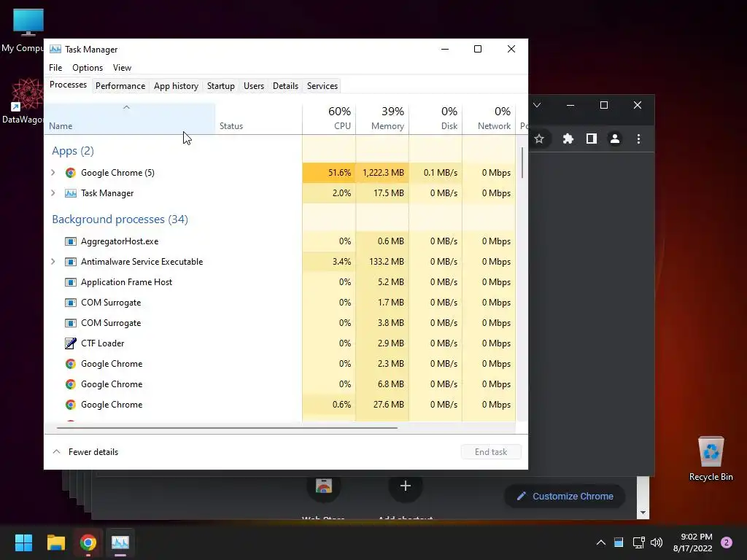Click the Add shortcut plus icon
The width and height of the screenshot is (747, 560).
(406, 486)
